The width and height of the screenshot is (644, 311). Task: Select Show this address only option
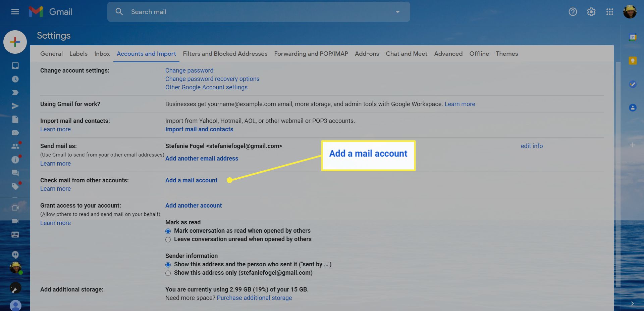click(168, 273)
